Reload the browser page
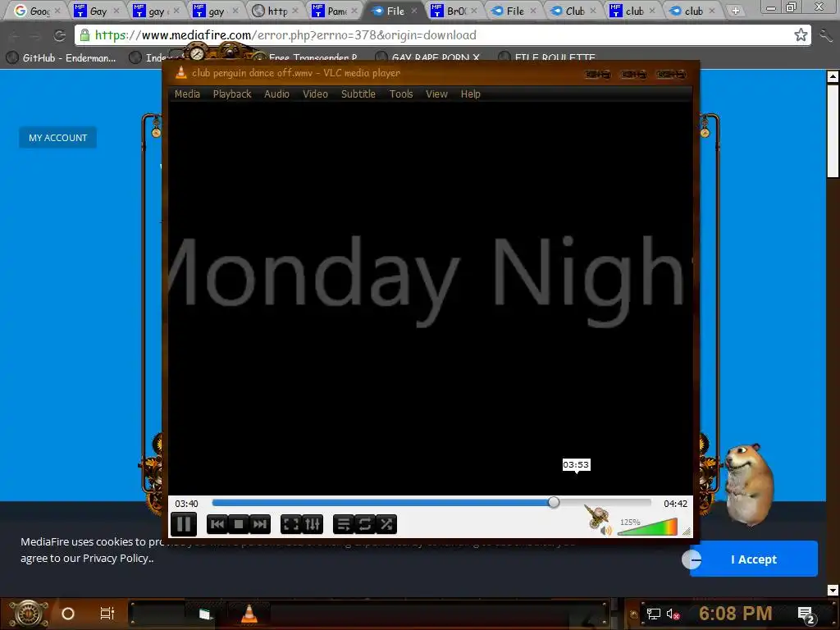Viewport: 840px width, 630px height. click(x=59, y=35)
